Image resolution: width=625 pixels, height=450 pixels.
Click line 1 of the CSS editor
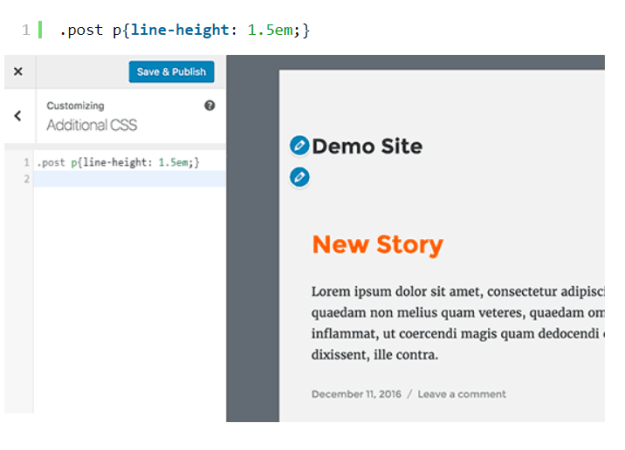click(x=130, y=163)
